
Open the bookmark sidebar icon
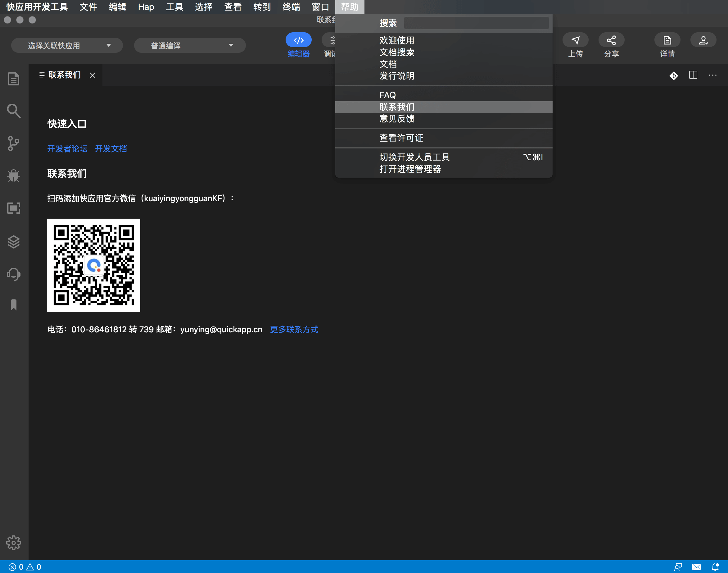(13, 305)
